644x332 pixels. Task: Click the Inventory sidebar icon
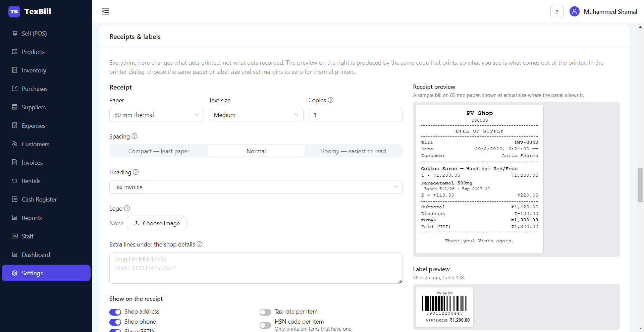(x=15, y=70)
